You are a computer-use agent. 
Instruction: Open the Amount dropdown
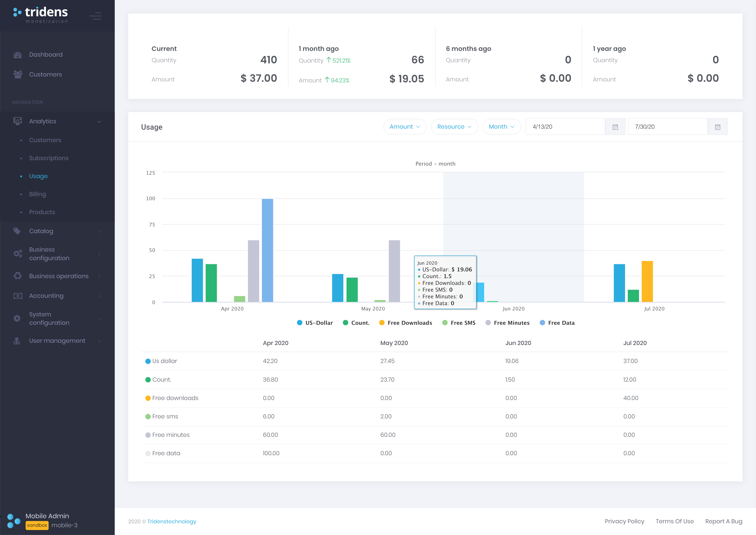pos(405,127)
